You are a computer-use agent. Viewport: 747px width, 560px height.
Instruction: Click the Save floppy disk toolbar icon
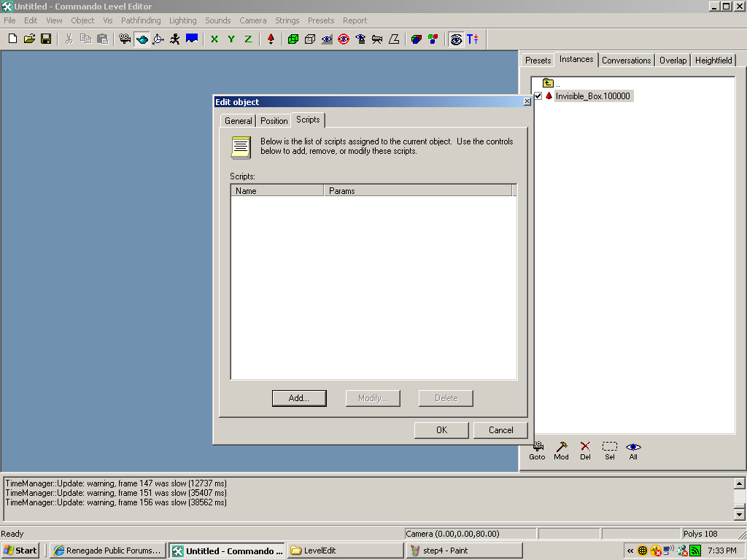pyautogui.click(x=46, y=39)
